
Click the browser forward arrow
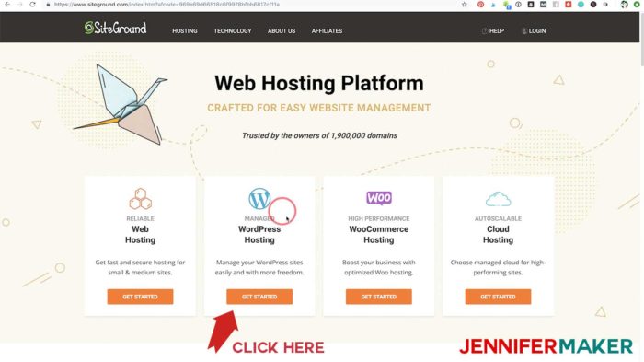tap(19, 5)
